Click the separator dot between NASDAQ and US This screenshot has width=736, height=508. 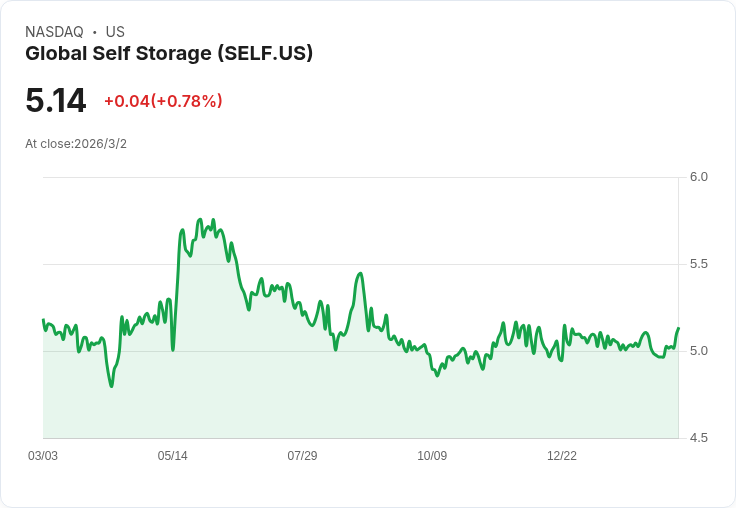[x=95, y=32]
